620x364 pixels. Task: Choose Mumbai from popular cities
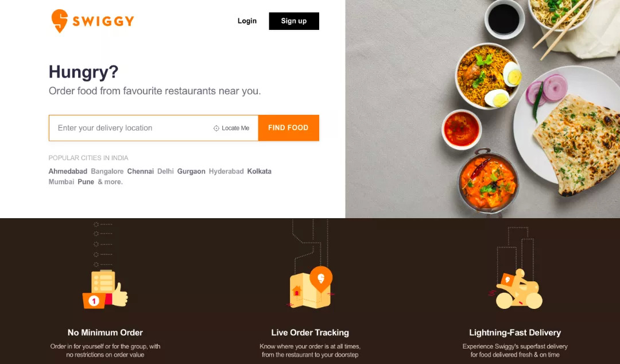tap(61, 182)
